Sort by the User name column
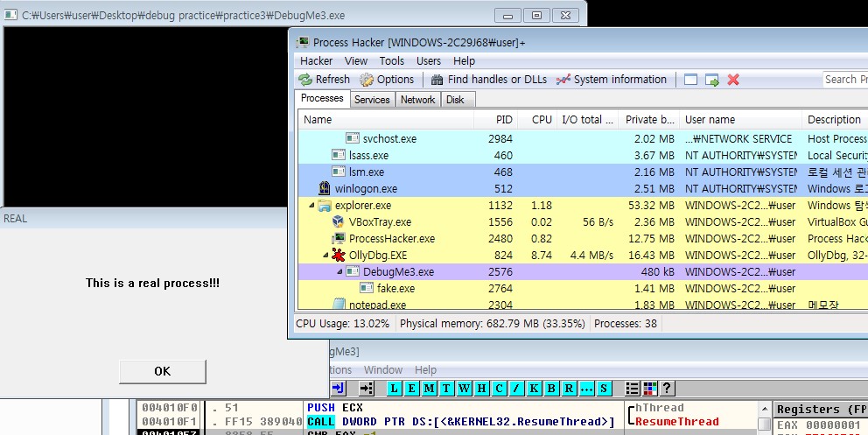 740,120
